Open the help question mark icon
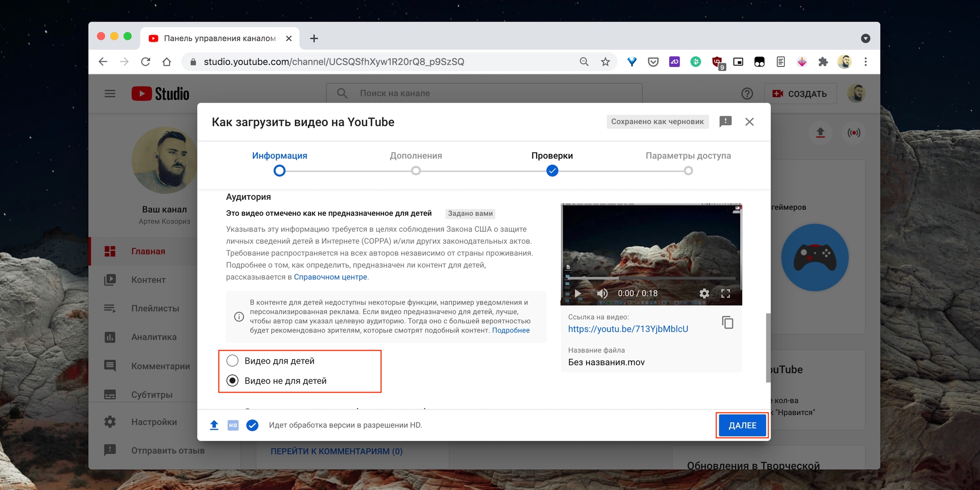980x490 pixels. click(x=747, y=93)
